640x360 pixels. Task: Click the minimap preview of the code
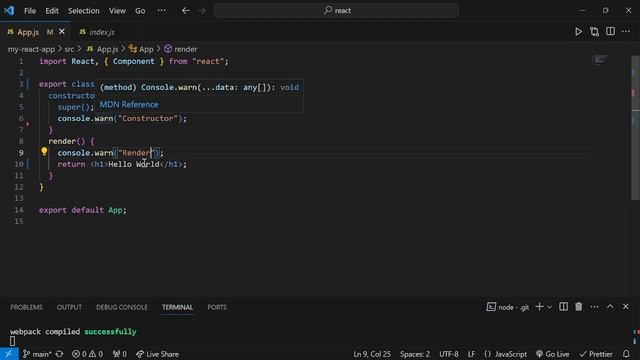click(600, 60)
